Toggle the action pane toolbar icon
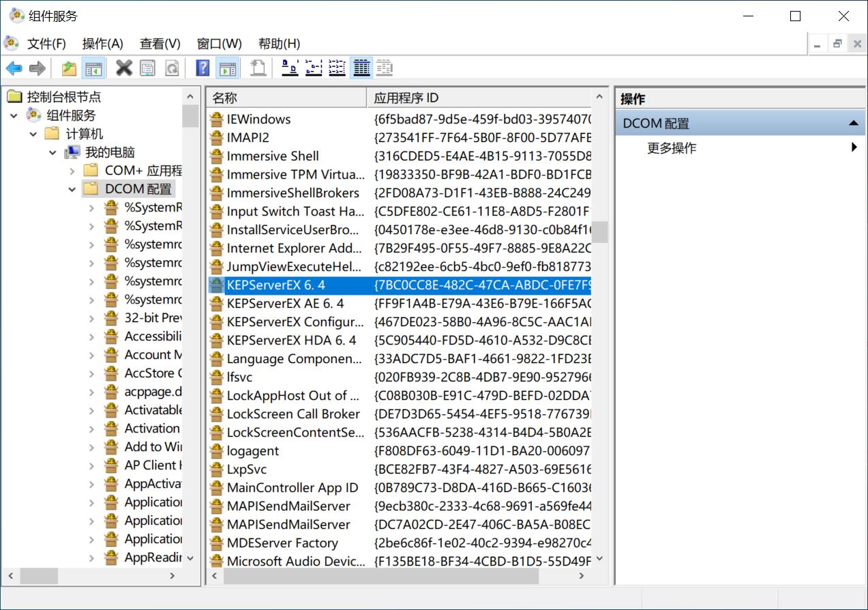 click(227, 68)
